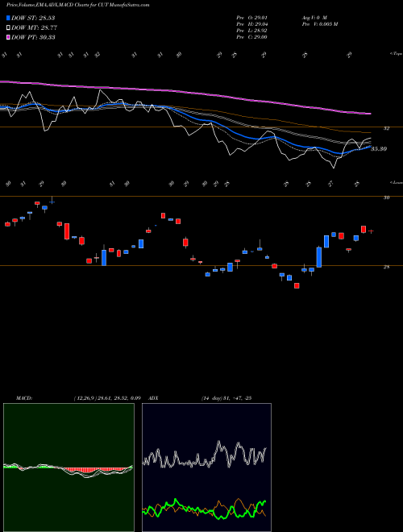This screenshot has height=532, width=403.
Task: Click the white DOW MT legend swatch
Action: (x=8, y=28)
